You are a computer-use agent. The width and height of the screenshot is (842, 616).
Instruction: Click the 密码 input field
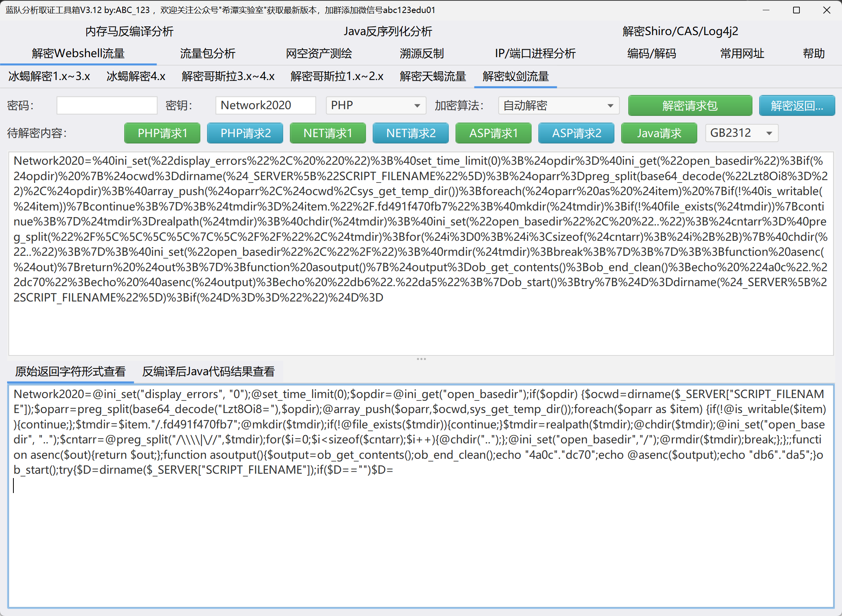point(107,106)
